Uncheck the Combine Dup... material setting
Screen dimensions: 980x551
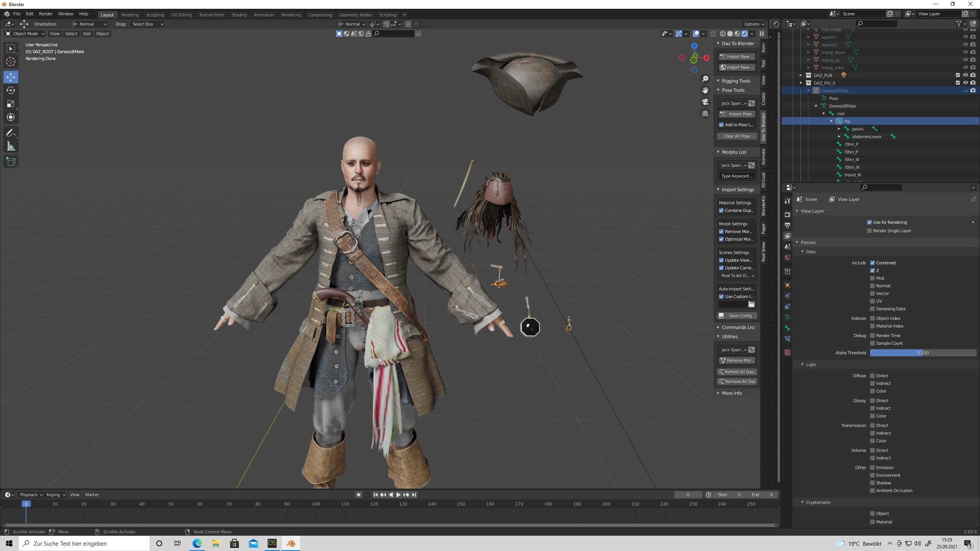tap(721, 210)
